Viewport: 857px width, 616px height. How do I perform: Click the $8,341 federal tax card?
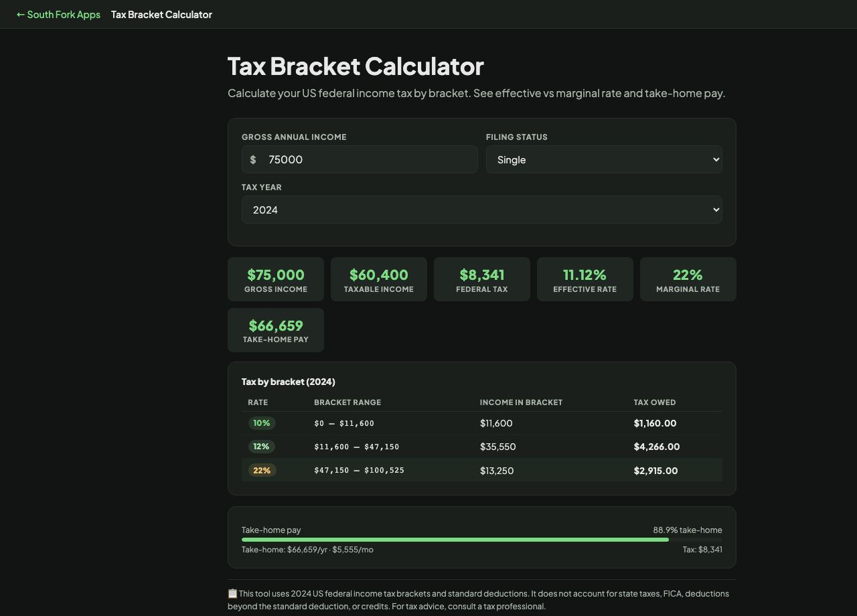click(482, 279)
